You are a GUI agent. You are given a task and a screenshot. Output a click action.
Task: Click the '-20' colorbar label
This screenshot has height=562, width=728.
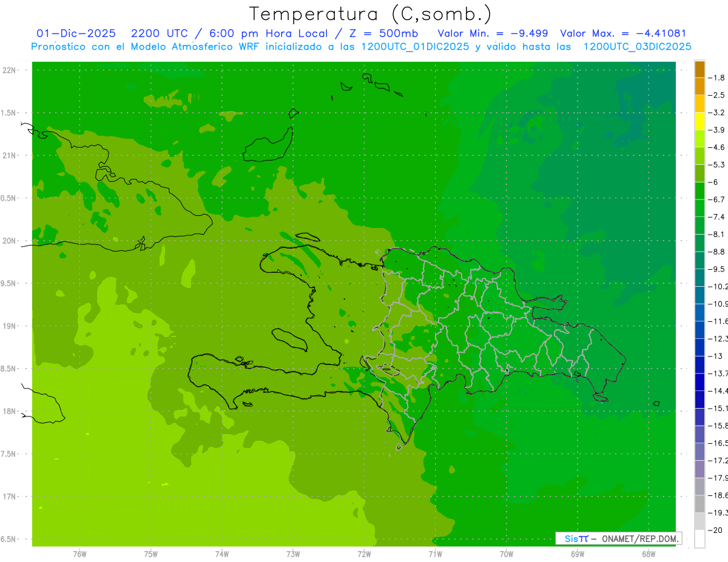(x=715, y=530)
